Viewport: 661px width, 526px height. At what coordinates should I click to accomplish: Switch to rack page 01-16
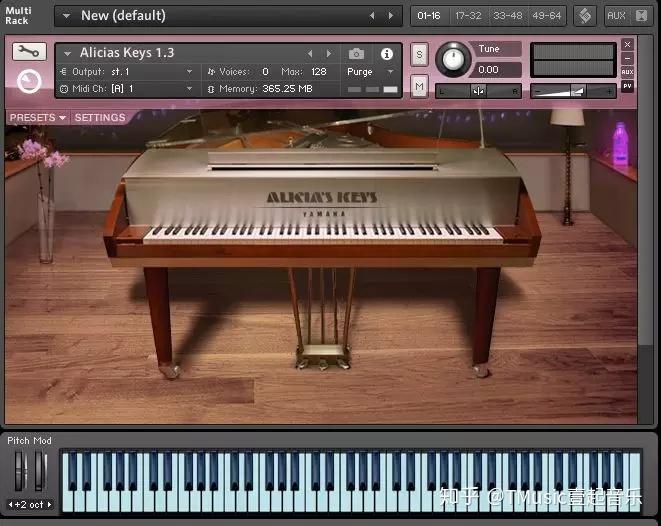point(429,16)
